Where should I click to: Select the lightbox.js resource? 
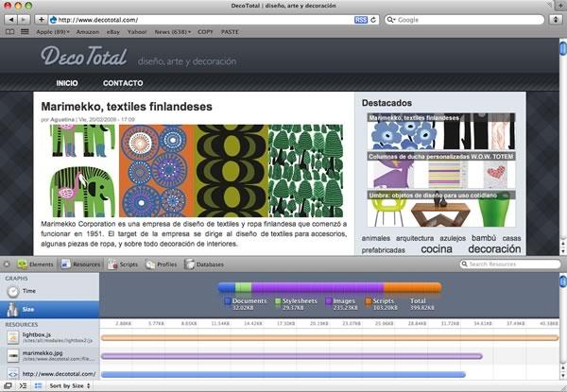tap(49, 337)
